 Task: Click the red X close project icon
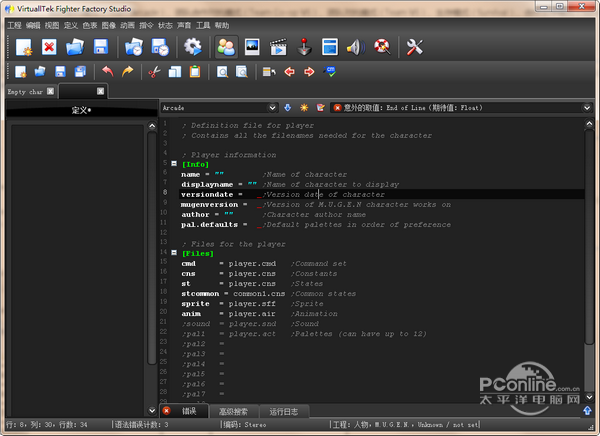point(49,46)
